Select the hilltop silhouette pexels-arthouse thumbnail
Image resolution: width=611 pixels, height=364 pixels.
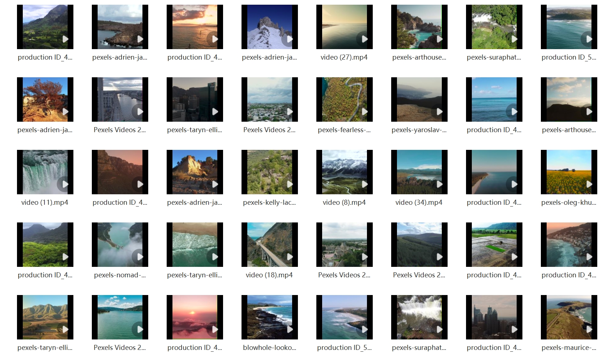(x=569, y=99)
